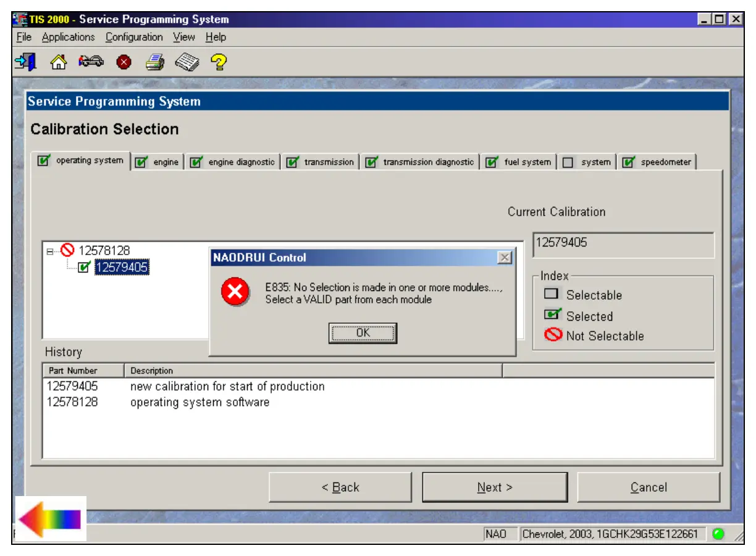Click the yellow question mark help icon

click(219, 62)
